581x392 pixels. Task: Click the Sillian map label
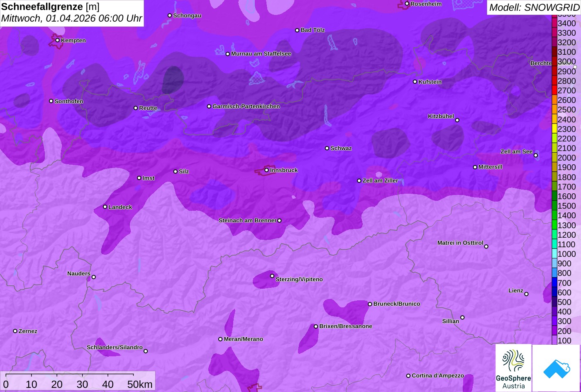pyautogui.click(x=451, y=321)
